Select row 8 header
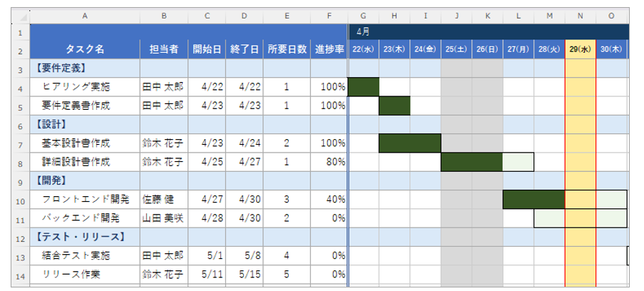The width and height of the screenshot is (644, 291). point(21,163)
